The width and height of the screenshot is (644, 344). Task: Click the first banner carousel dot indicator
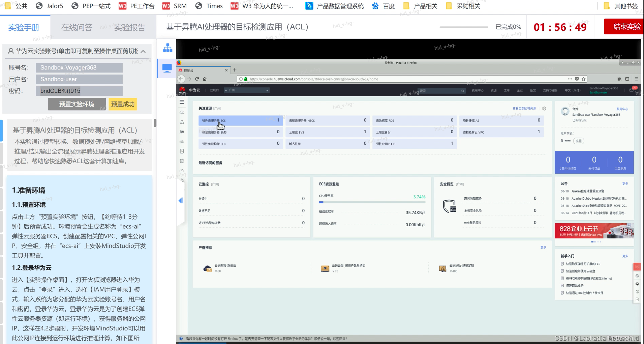(593, 242)
